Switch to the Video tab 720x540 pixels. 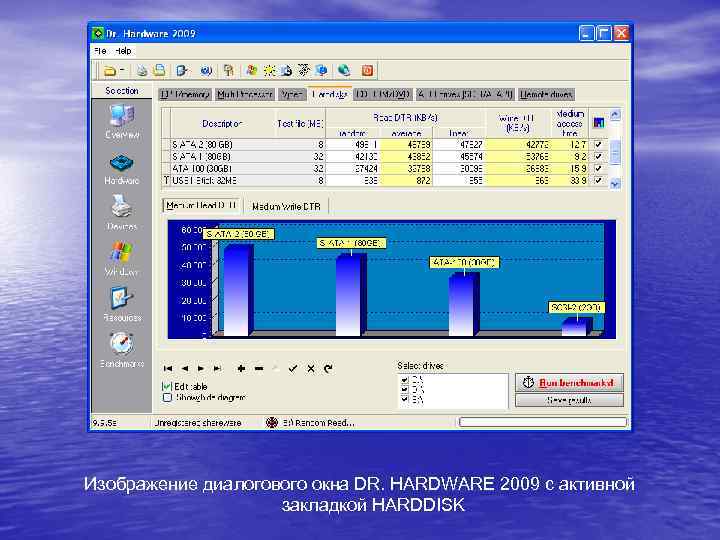(x=292, y=95)
